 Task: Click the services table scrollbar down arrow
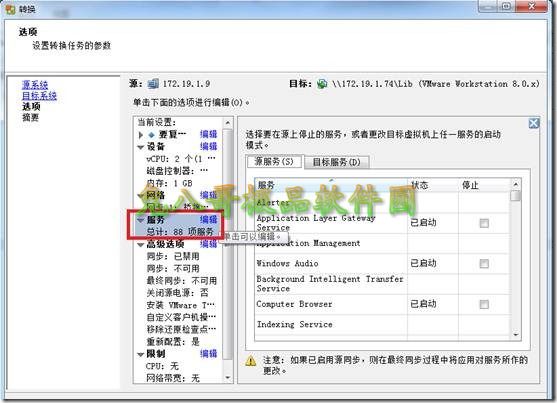515,334
